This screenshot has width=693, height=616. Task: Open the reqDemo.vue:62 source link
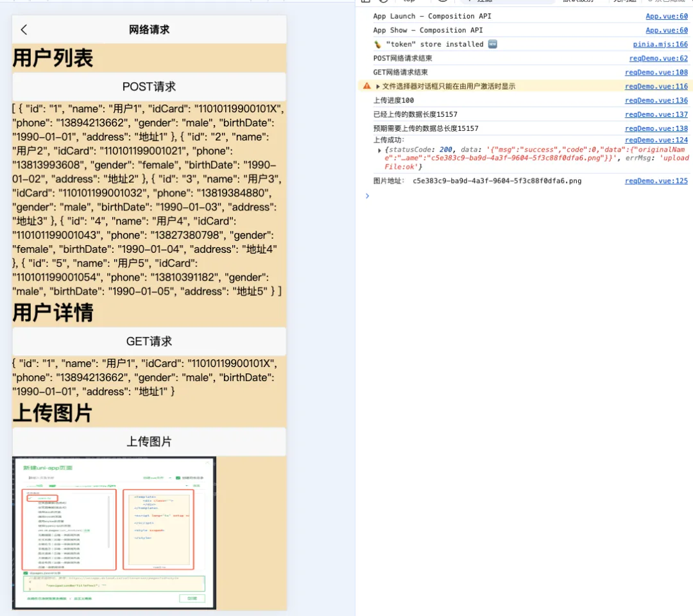point(658,58)
